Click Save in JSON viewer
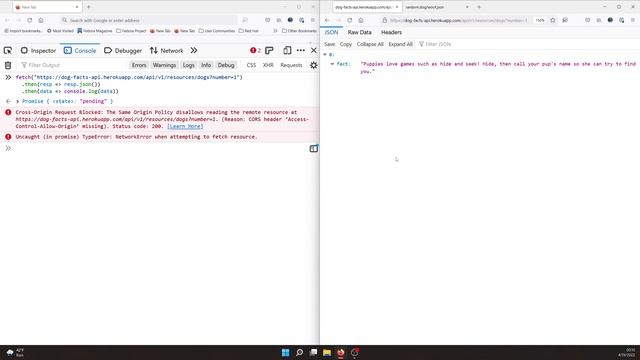 (x=329, y=44)
